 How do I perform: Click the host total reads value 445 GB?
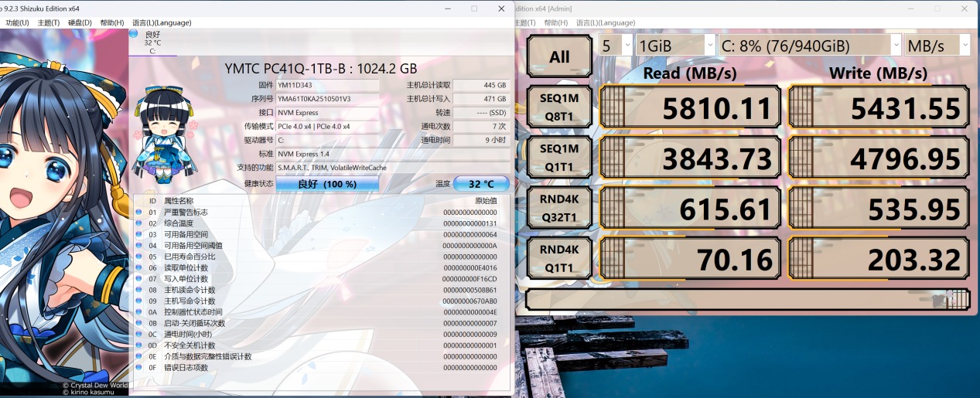pos(481,85)
